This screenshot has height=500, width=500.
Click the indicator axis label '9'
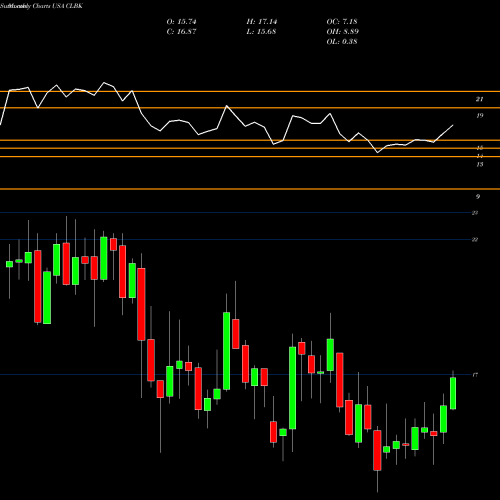click(x=478, y=197)
